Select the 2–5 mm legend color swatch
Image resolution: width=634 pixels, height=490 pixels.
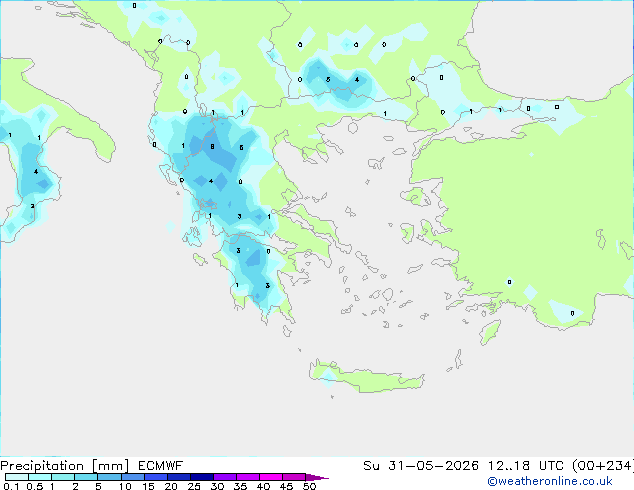pyautogui.click(x=86, y=477)
